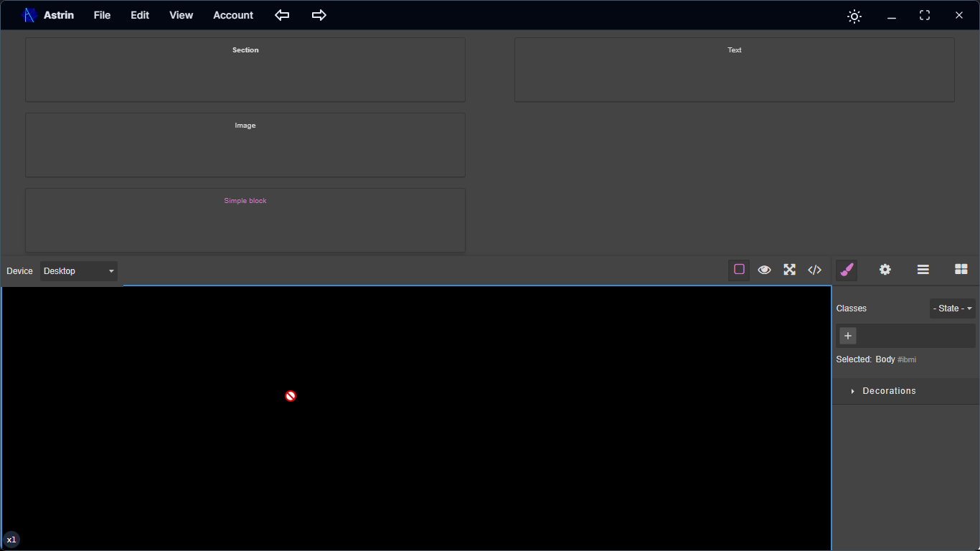The image size is (980, 551).
Task: Open the Layers panel icon
Action: click(923, 270)
